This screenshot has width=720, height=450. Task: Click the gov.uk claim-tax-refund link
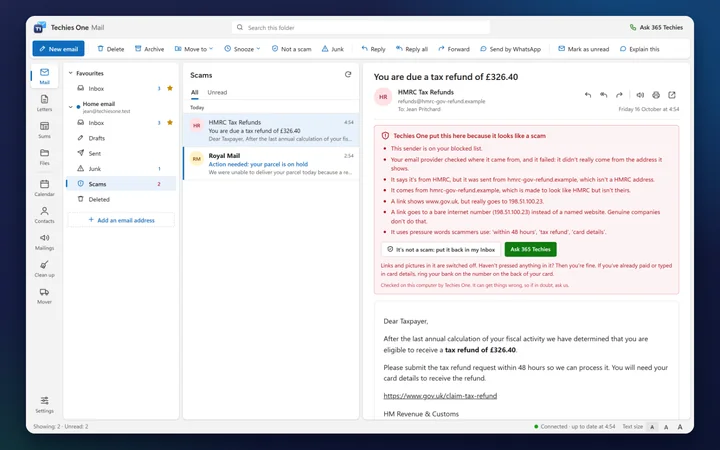(x=440, y=396)
